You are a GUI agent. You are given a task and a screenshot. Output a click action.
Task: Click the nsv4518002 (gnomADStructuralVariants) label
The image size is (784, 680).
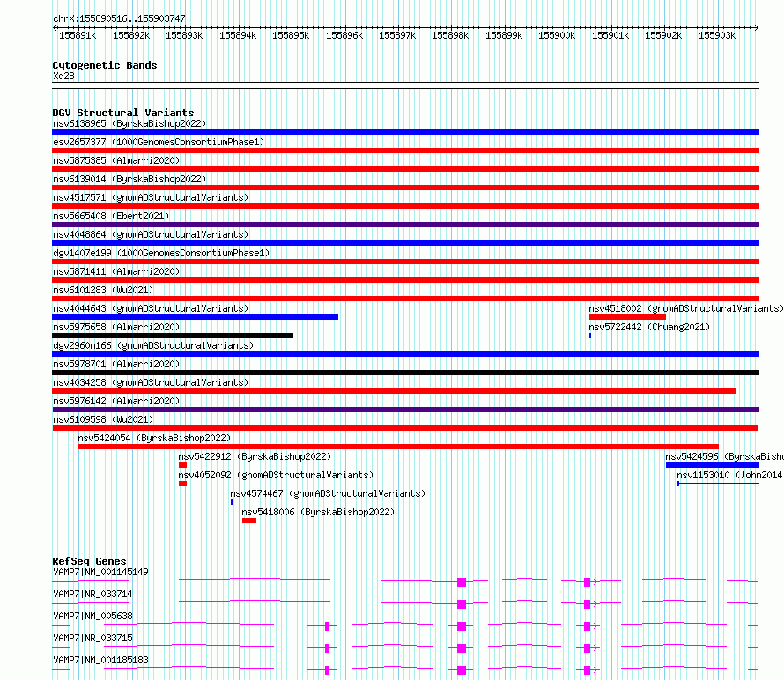(x=686, y=308)
